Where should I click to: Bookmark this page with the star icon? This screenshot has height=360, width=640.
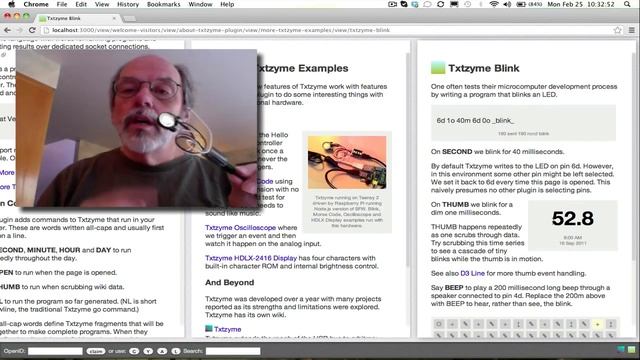(618, 30)
